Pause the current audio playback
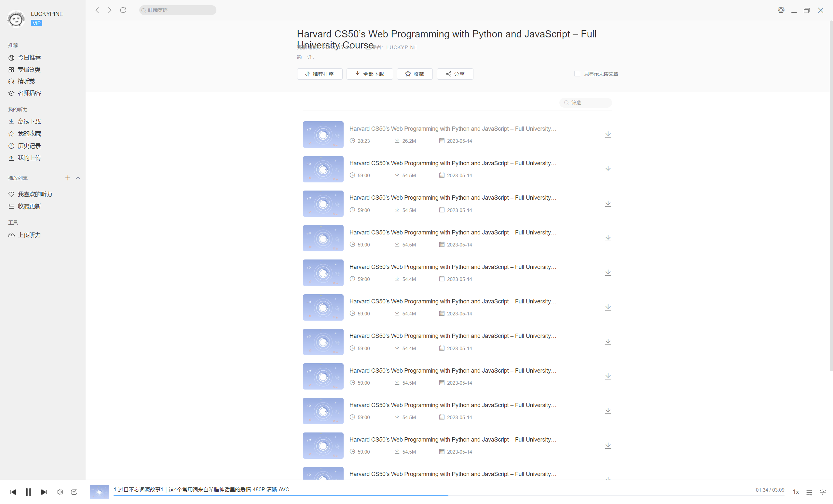The image size is (833, 504). [28, 492]
